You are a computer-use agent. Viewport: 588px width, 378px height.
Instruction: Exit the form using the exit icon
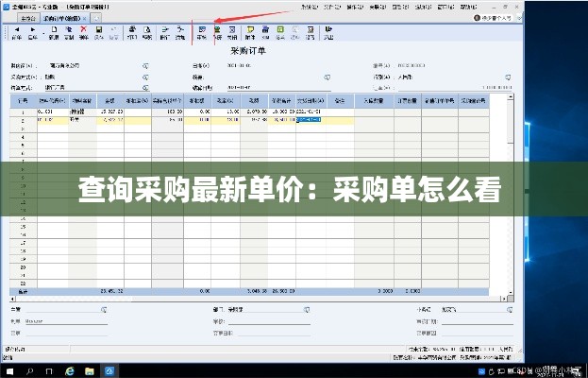point(328,33)
